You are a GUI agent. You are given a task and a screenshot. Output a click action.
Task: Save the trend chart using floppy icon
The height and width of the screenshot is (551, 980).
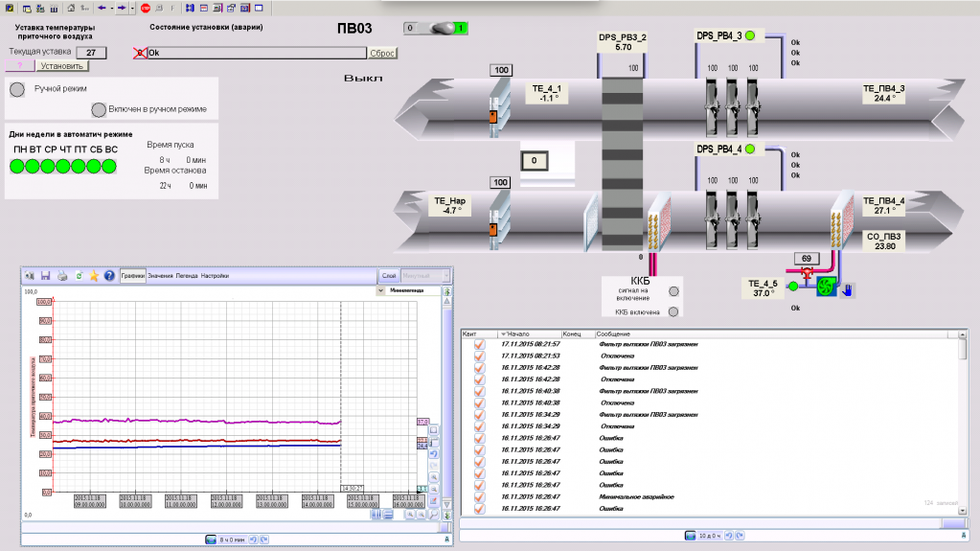coord(45,276)
